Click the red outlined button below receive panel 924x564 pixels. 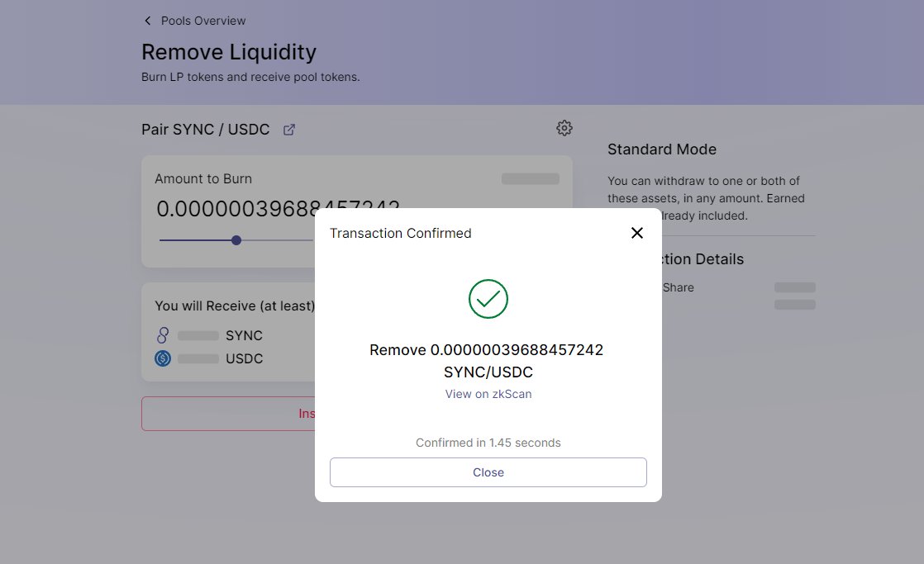(229, 413)
